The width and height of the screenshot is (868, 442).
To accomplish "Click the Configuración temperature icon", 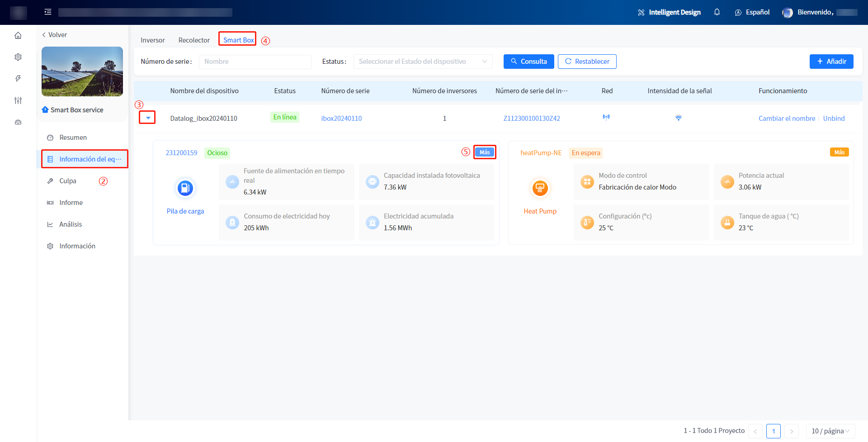I will point(587,223).
